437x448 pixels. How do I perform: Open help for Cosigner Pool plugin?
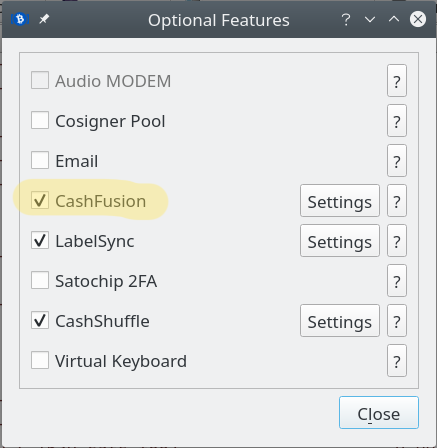(x=397, y=121)
